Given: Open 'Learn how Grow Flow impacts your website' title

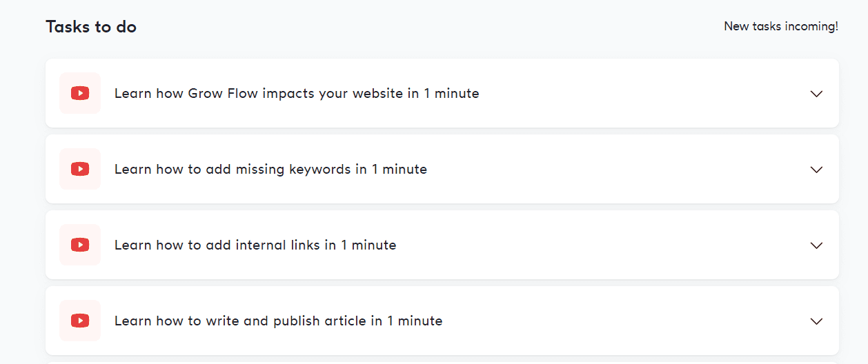Looking at the screenshot, I should [x=297, y=93].
